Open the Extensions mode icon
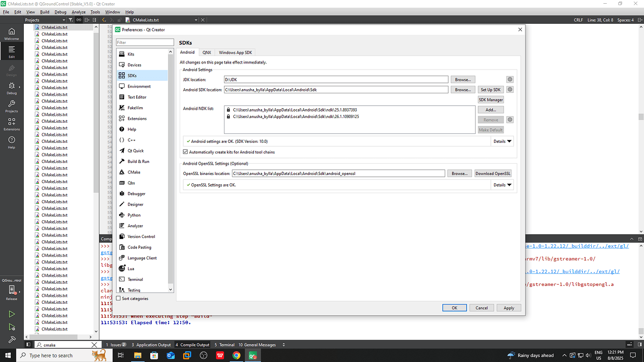This screenshot has height=362, width=644. [x=11, y=124]
